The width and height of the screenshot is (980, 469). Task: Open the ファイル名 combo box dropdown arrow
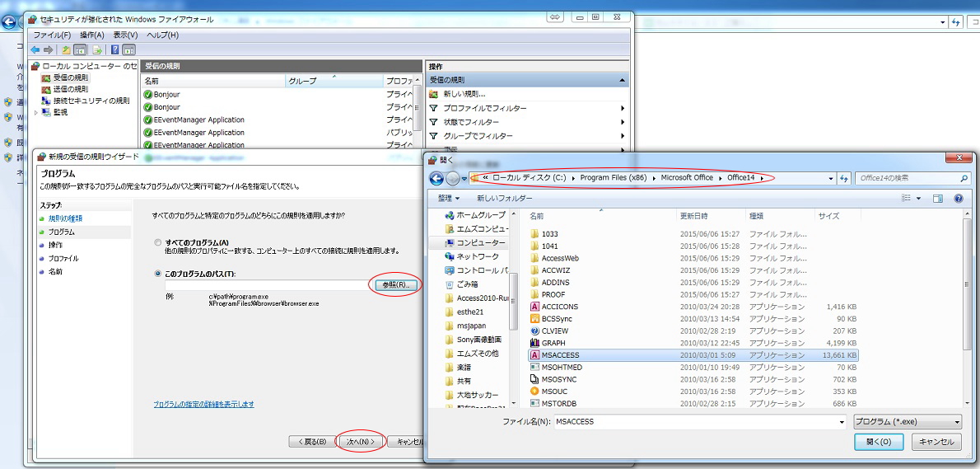point(842,421)
